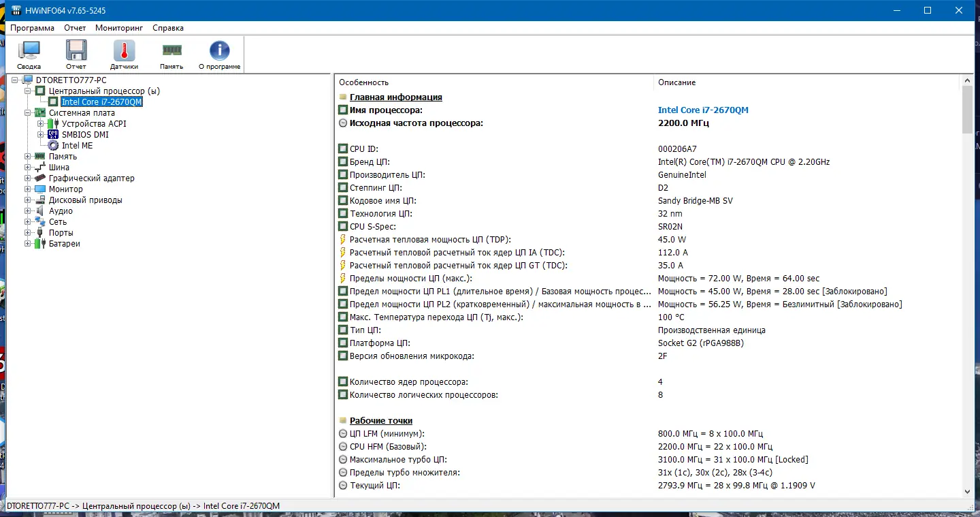The width and height of the screenshot is (980, 517).
Task: Click the Порты port plug icon
Action: pyautogui.click(x=41, y=233)
